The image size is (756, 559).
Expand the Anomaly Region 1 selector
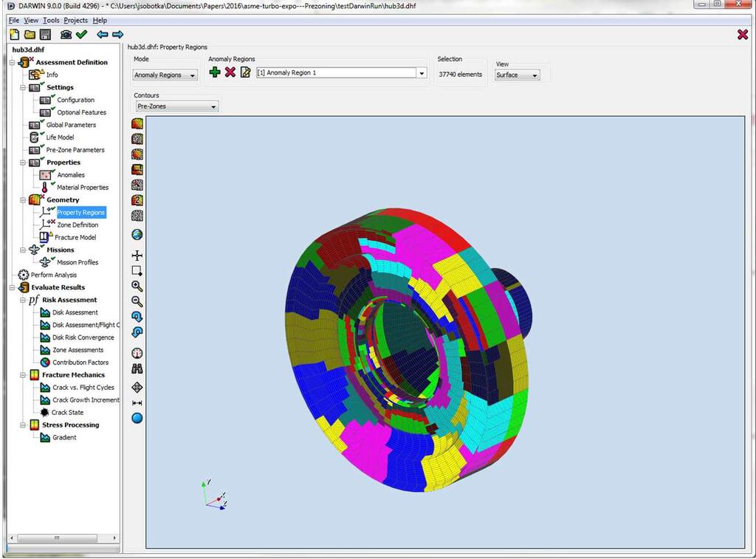422,73
